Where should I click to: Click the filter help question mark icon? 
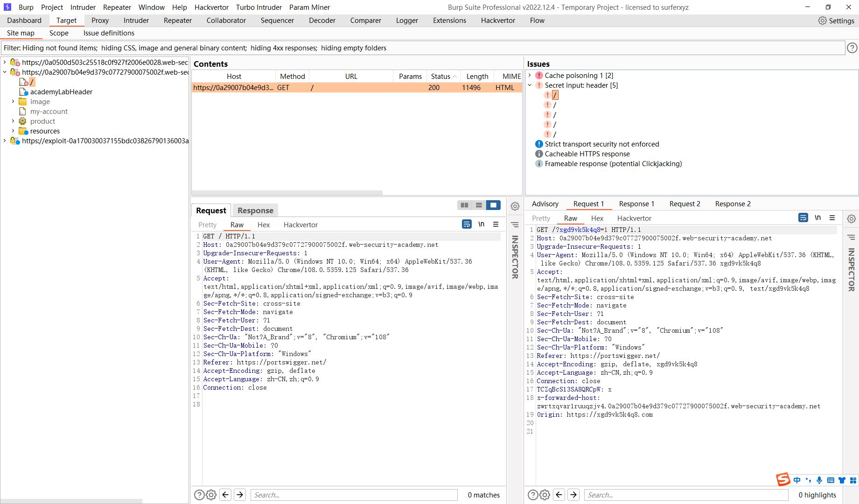(852, 48)
